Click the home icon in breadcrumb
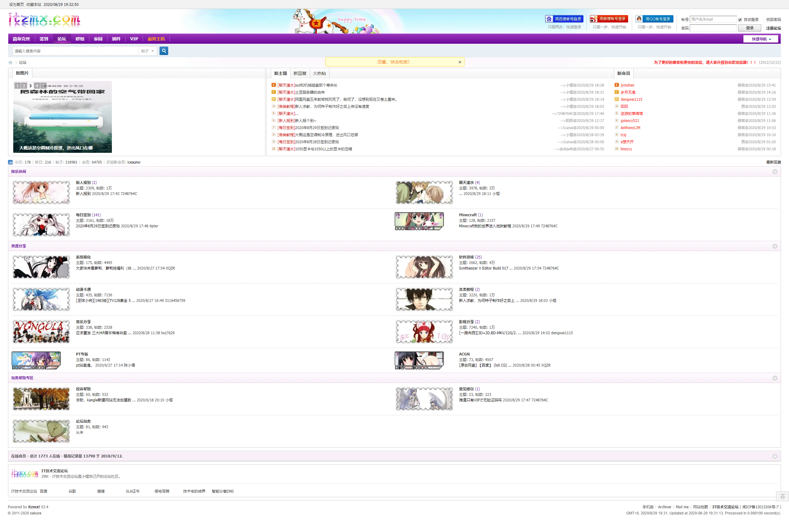 tap(10, 63)
